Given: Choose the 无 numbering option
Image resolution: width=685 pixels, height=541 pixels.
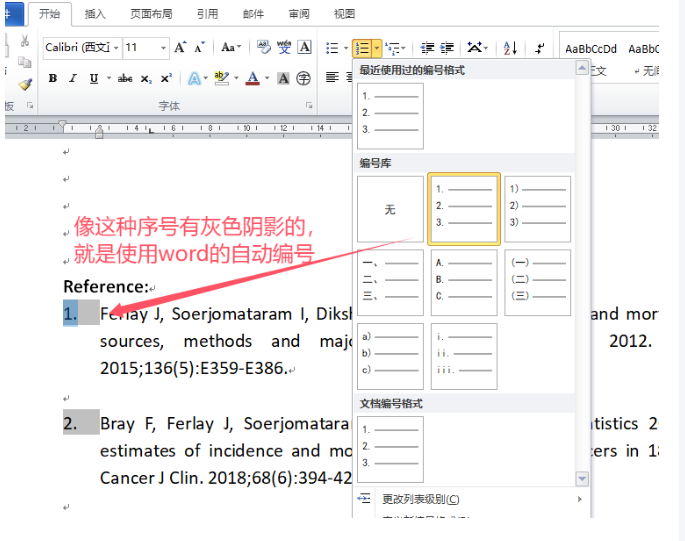Looking at the screenshot, I should click(x=390, y=209).
